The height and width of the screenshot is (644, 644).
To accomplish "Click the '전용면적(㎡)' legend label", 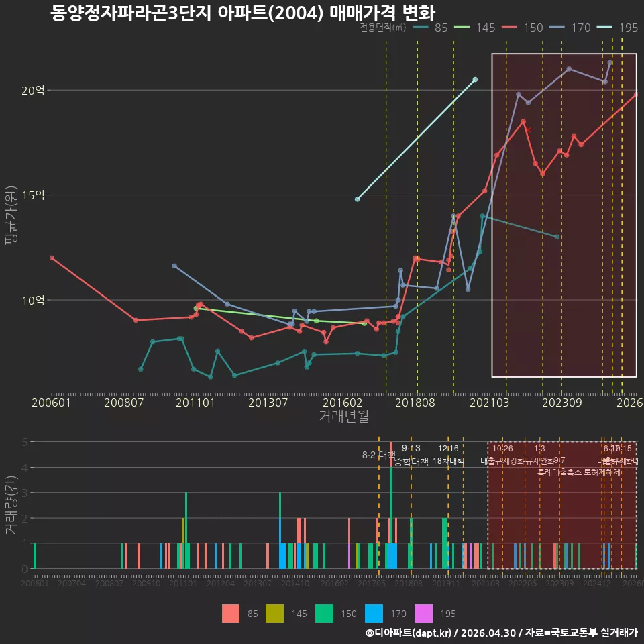I will pos(383,28).
